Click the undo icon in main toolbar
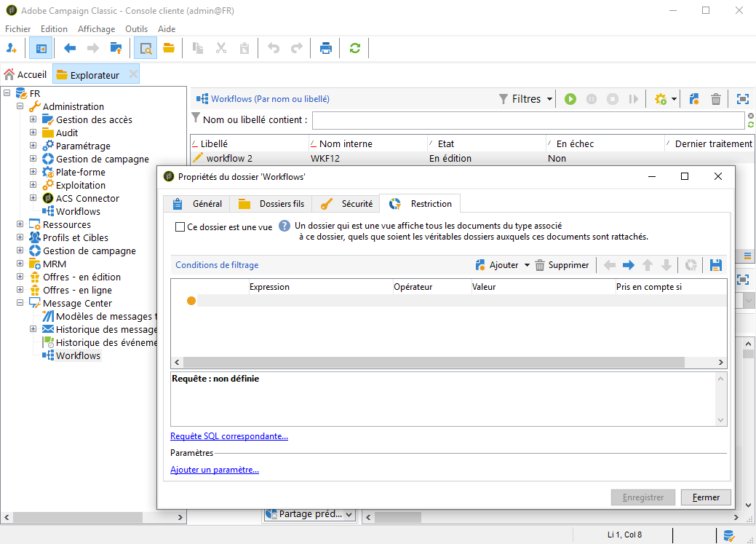Image resolution: width=756 pixels, height=544 pixels. [x=274, y=48]
